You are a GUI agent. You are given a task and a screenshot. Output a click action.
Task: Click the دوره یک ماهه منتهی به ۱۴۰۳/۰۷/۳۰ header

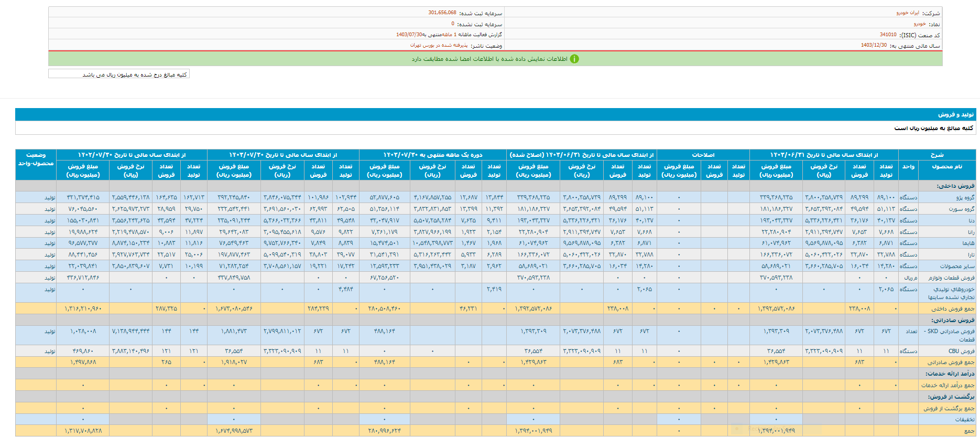pos(432,155)
